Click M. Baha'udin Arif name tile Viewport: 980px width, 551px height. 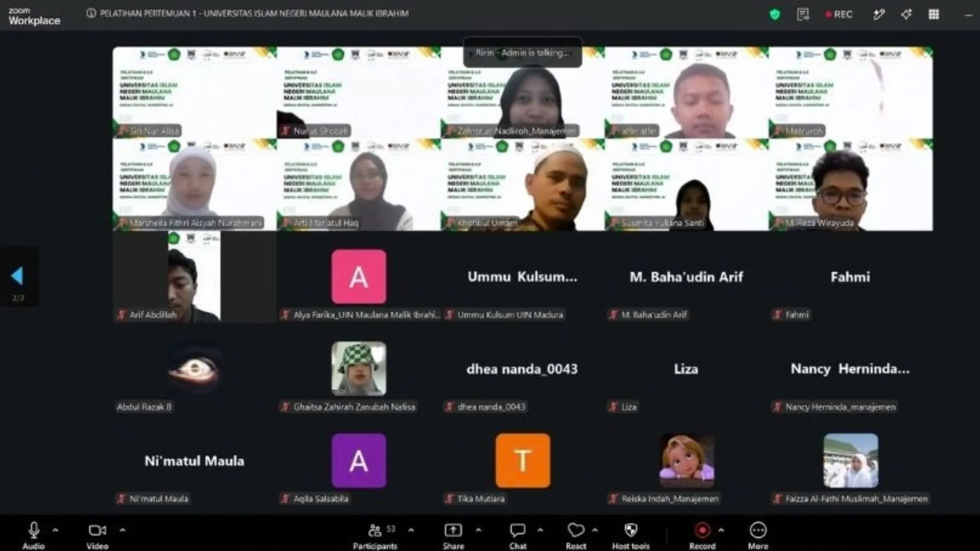coord(687,277)
